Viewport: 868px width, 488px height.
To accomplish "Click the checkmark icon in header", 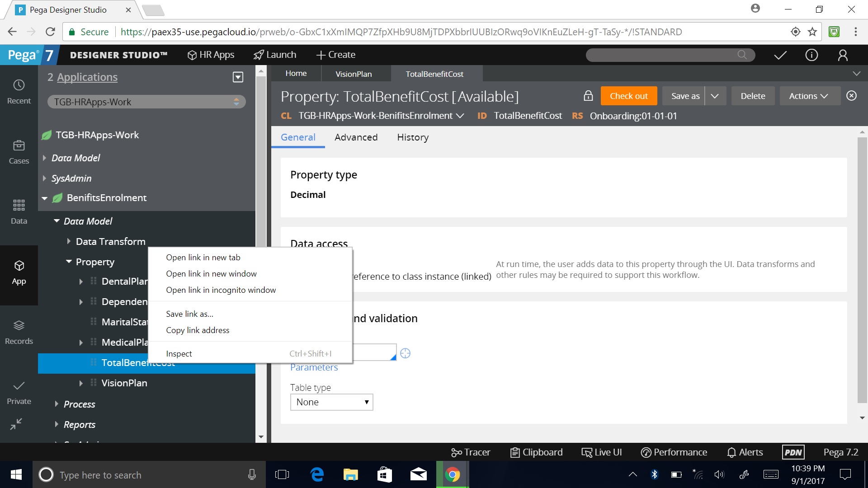I will pos(780,55).
